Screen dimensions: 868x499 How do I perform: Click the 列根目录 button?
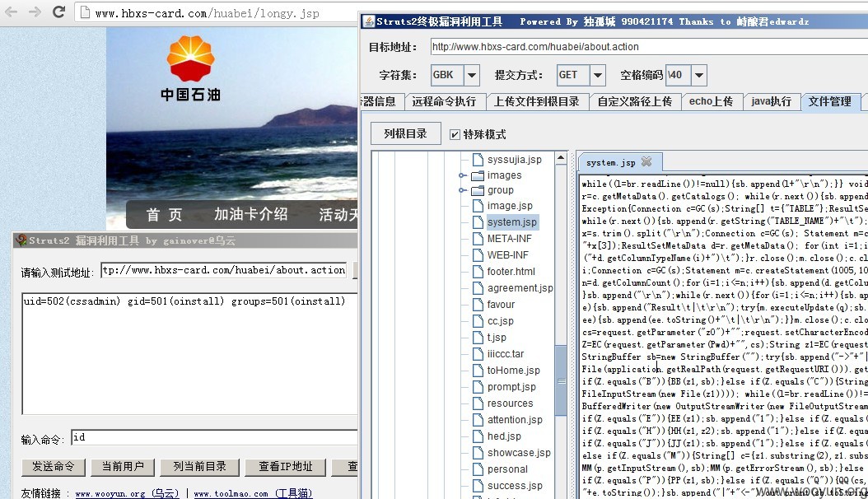click(405, 134)
